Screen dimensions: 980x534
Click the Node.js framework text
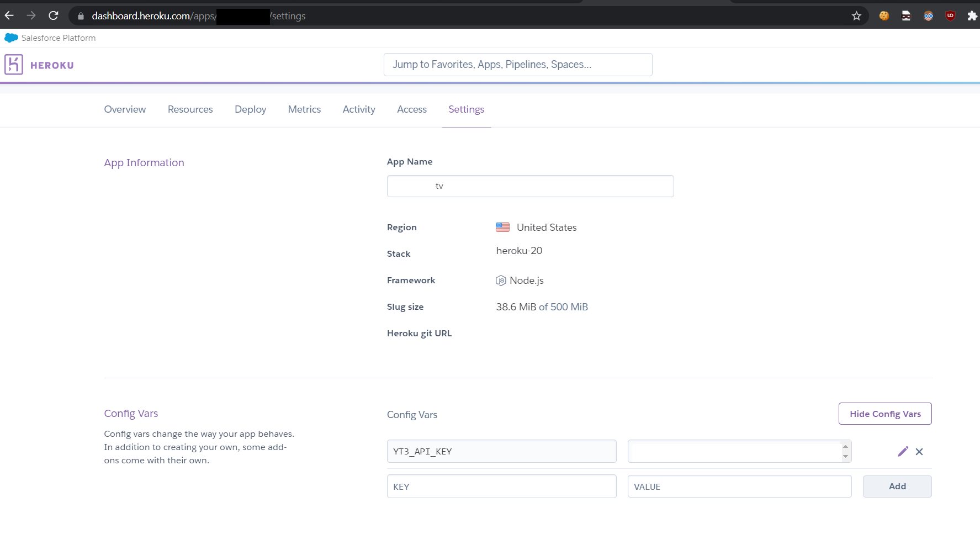click(x=527, y=281)
